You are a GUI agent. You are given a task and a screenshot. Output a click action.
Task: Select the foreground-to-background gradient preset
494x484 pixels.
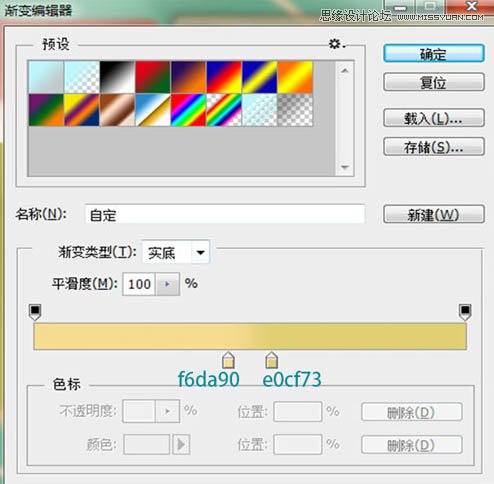click(x=46, y=77)
